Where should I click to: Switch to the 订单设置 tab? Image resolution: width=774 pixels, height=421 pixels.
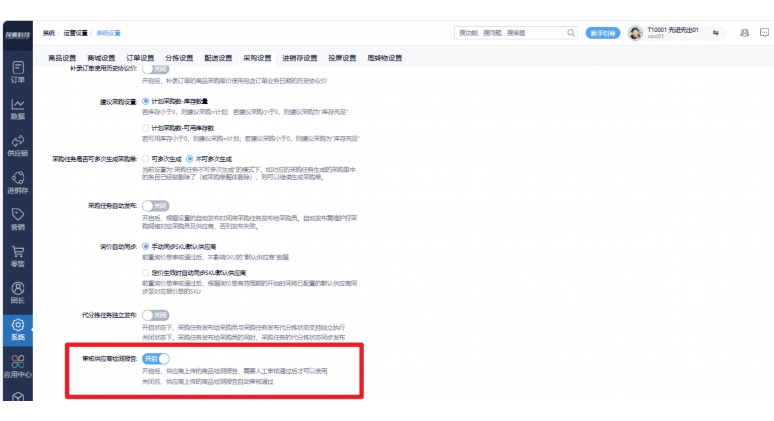pyautogui.click(x=140, y=58)
